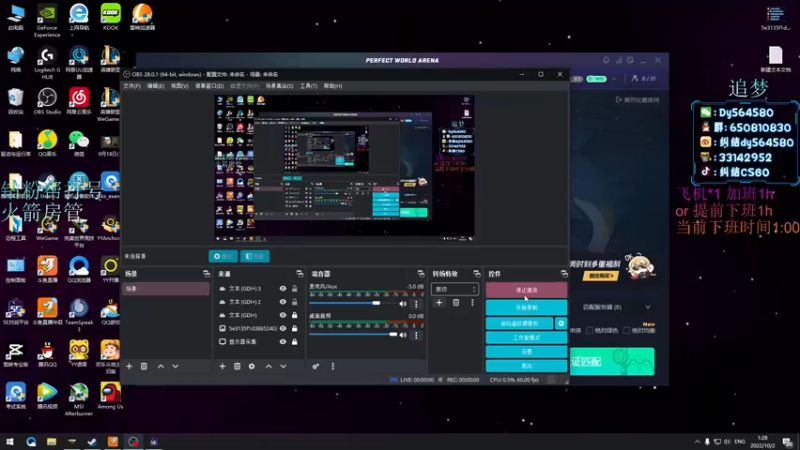Add a new scene with the plus icon
Viewport: 800px width, 450px height.
click(x=129, y=366)
